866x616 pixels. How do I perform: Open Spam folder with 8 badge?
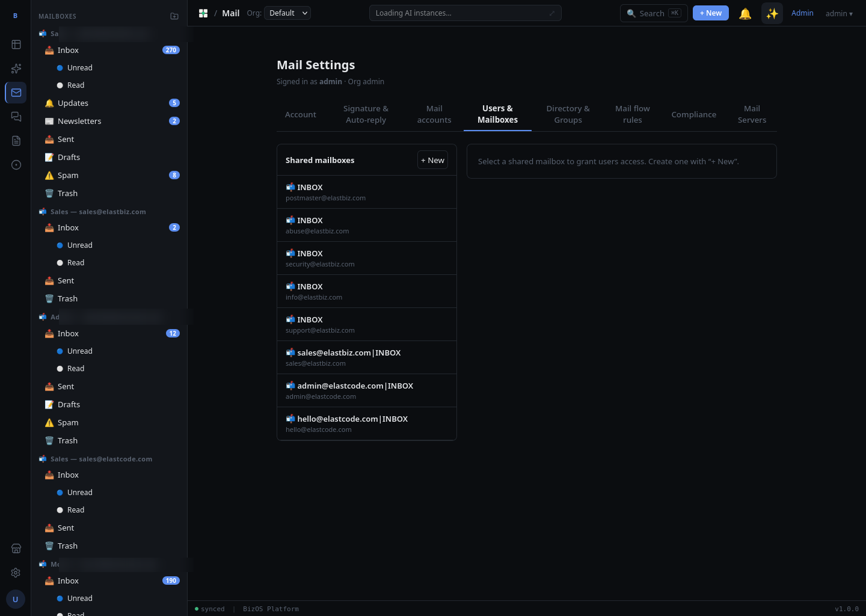(x=109, y=175)
